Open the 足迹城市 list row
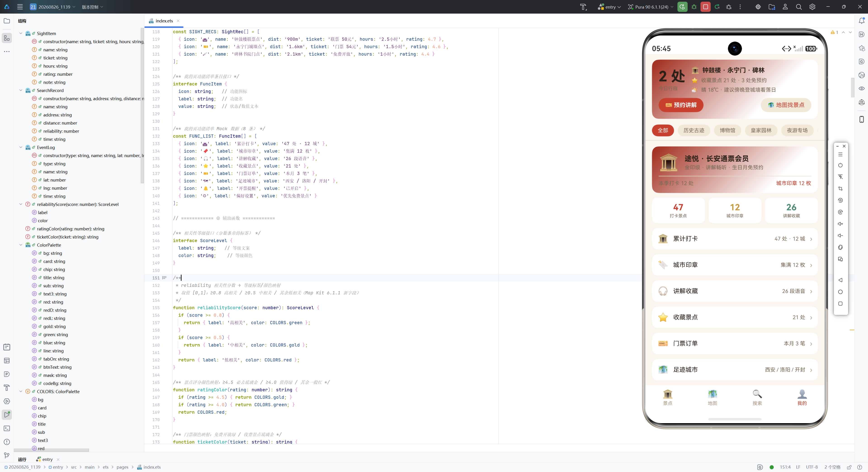This screenshot has height=472, width=868. pyautogui.click(x=735, y=370)
